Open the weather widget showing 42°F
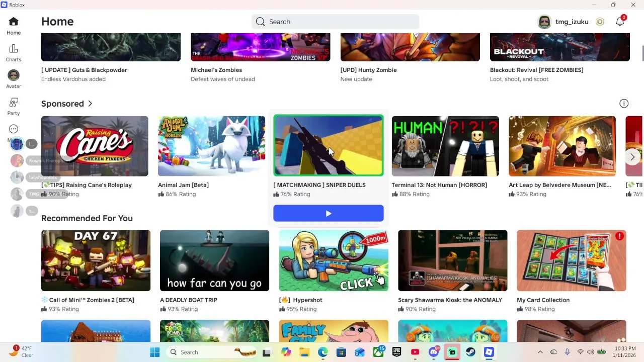Viewport: 644px width, 362px height. coord(20,351)
